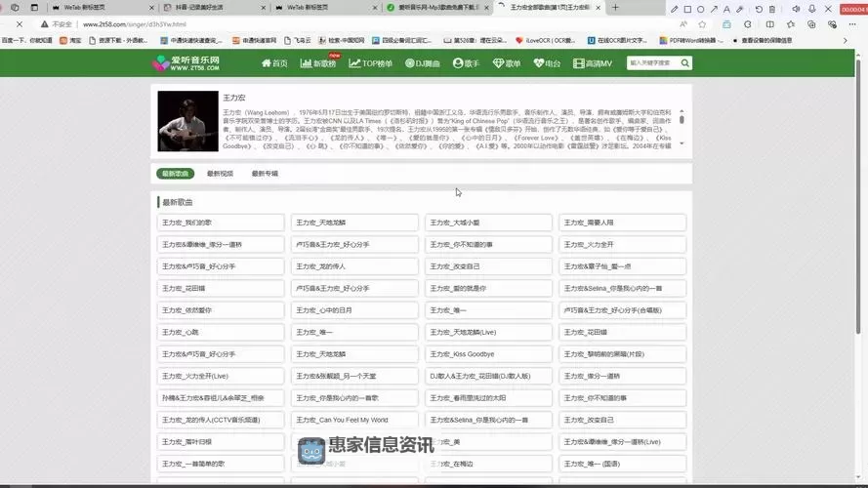Viewport: 868px width, 488px height.
Task: Open the 百度一下 bookmark
Action: (x=26, y=40)
